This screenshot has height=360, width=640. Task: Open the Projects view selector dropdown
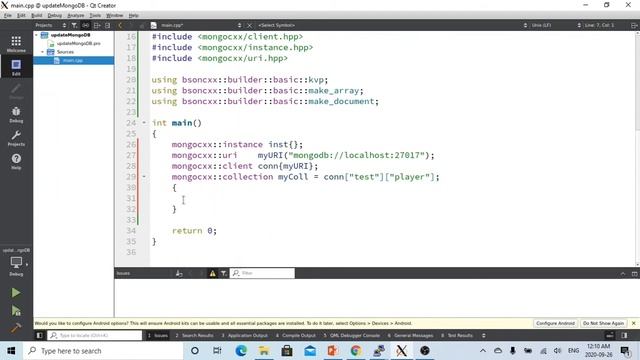click(51, 25)
